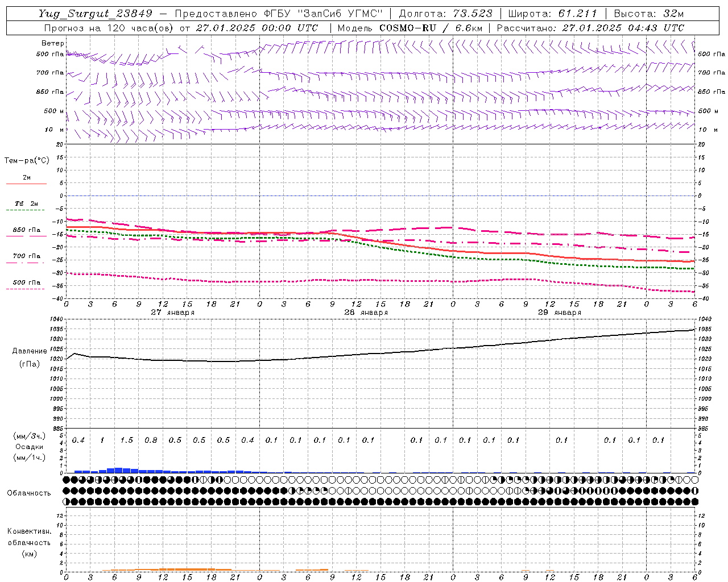Click the Тем-ра(°C) axis title
Viewport: 728px width, 582px height.
click(27, 161)
